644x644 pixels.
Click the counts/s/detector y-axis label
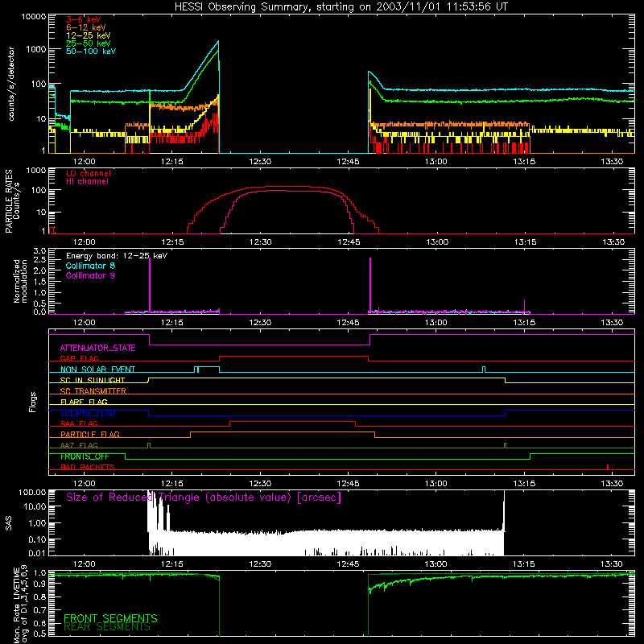[x=11, y=84]
